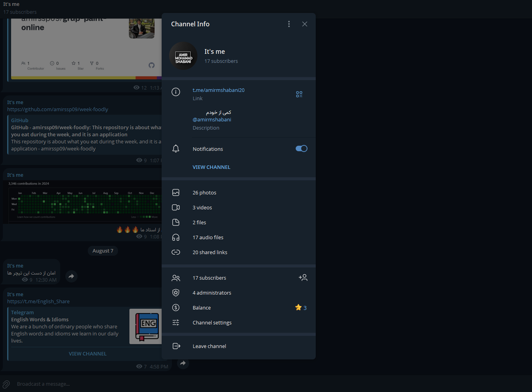The width and height of the screenshot is (532, 392).
Task: Click the shared links chain icon
Action: tap(176, 252)
